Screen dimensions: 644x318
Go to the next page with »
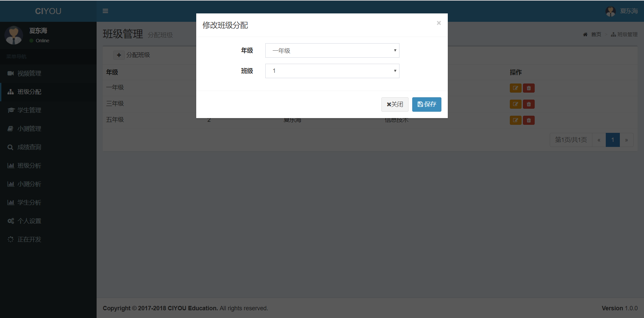coord(626,140)
